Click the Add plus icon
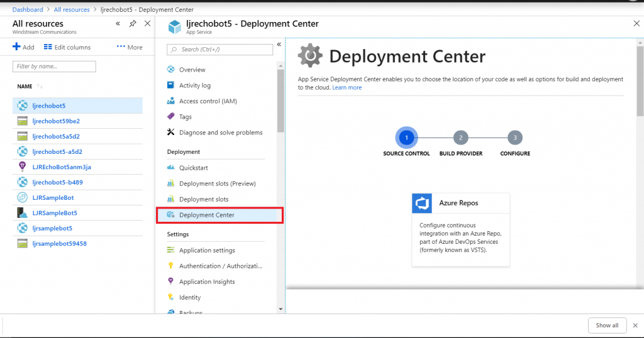The width and height of the screenshot is (644, 338). pyautogui.click(x=16, y=46)
